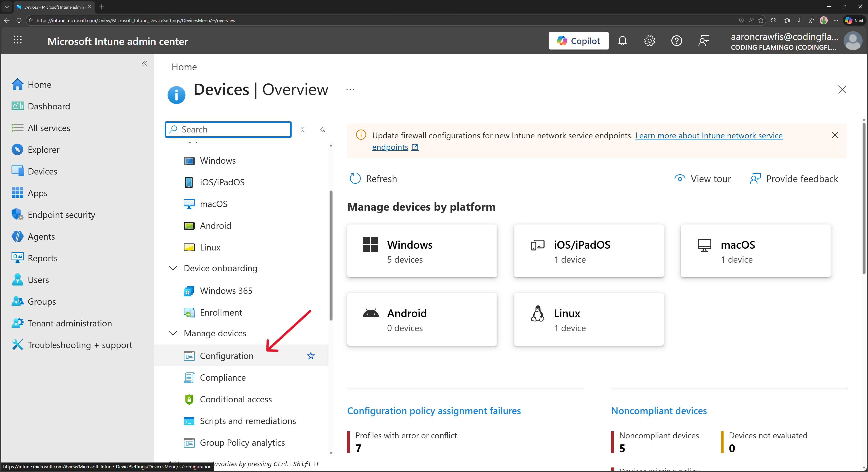Select Endpoint security in the sidebar
This screenshot has width=868, height=472.
click(x=61, y=215)
